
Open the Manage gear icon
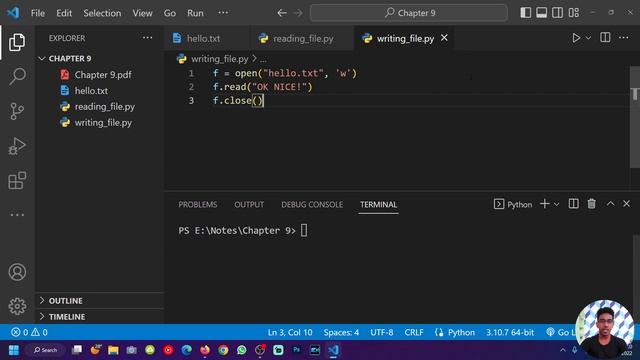(x=17, y=306)
